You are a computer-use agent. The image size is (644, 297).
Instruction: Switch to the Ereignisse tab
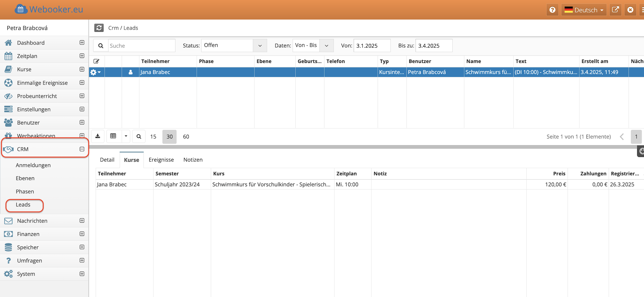(161, 160)
